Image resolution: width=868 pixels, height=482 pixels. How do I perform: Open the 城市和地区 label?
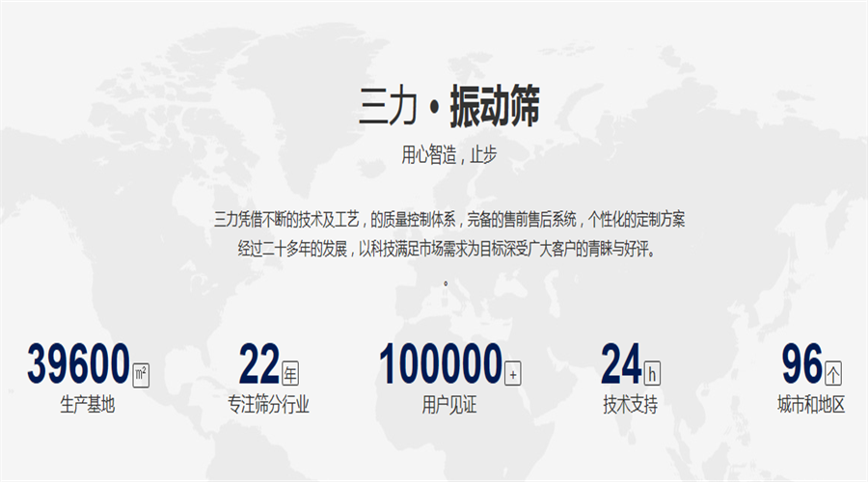coord(810,405)
